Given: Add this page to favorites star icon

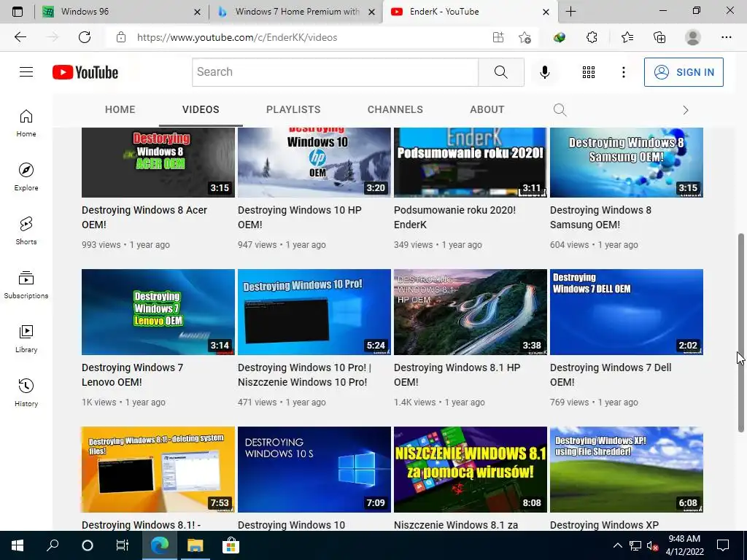Looking at the screenshot, I should (x=525, y=37).
